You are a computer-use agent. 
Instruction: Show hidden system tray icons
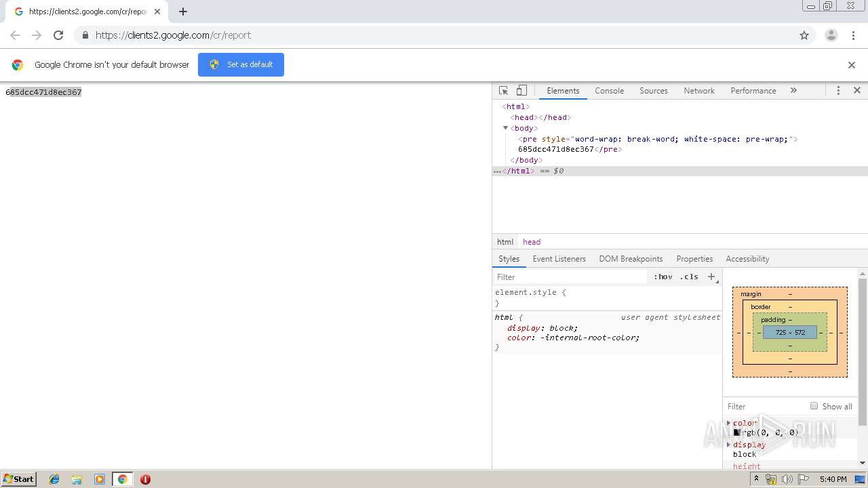point(756,479)
